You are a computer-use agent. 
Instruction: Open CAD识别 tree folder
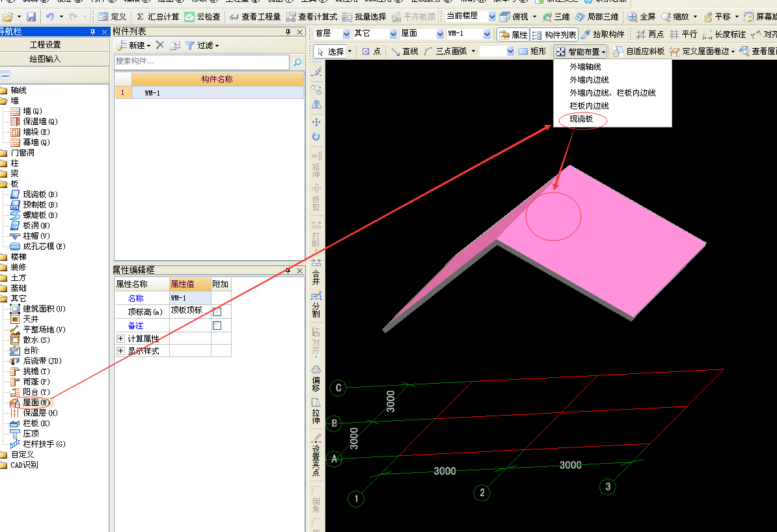[x=24, y=465]
